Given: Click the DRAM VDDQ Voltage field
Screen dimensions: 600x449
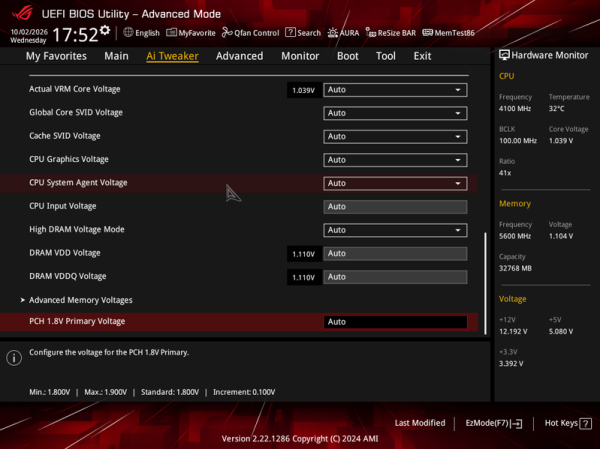Looking at the screenshot, I should point(395,277).
